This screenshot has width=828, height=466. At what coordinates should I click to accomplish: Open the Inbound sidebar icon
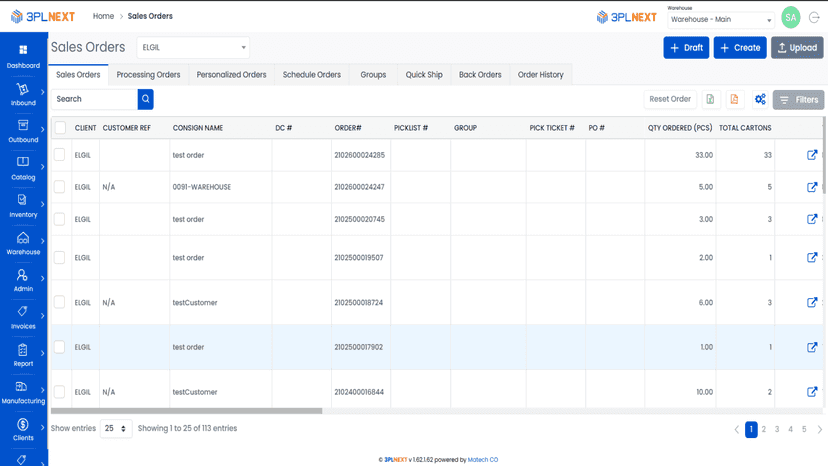coord(23,89)
